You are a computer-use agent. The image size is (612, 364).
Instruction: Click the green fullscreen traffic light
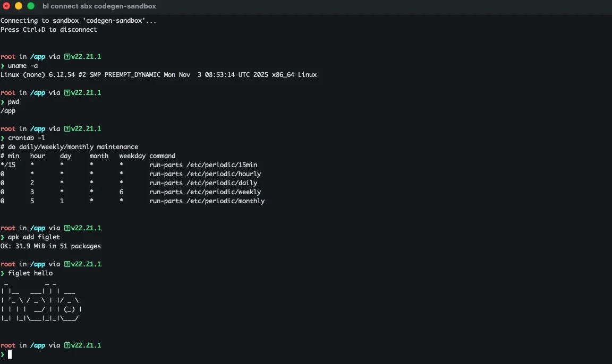pyautogui.click(x=31, y=7)
